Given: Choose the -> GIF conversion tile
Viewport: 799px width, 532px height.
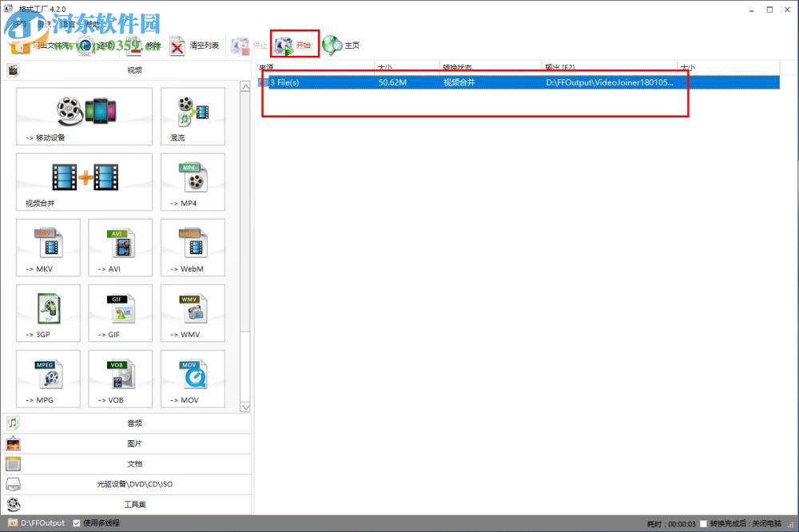Looking at the screenshot, I should click(x=121, y=313).
